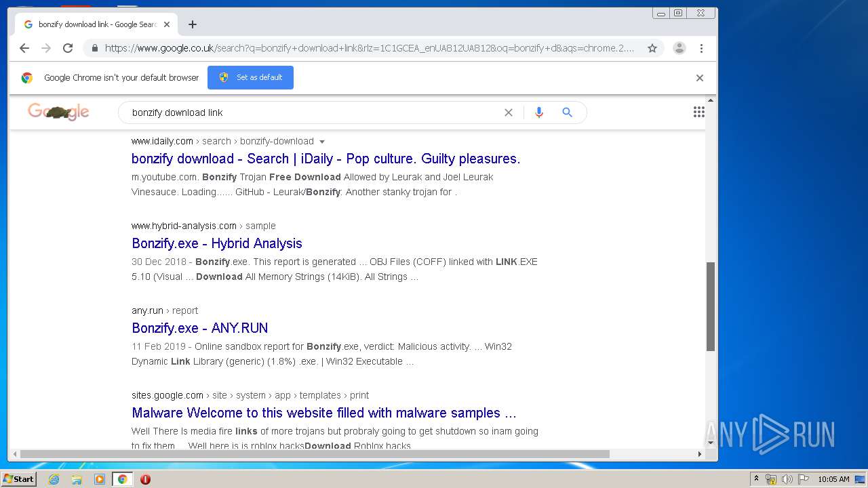Open Windows Explorer from the taskbar

pos(77,479)
